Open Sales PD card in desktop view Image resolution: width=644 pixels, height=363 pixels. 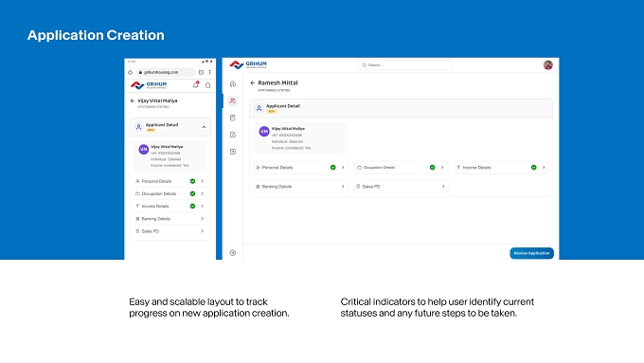coord(401,187)
